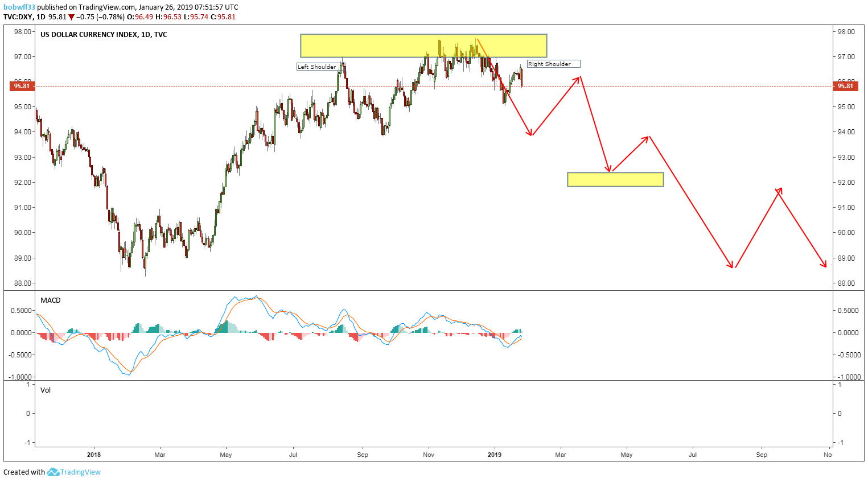Click the 92.00 label on right price axis
This screenshot has height=482, width=868.
(x=846, y=183)
